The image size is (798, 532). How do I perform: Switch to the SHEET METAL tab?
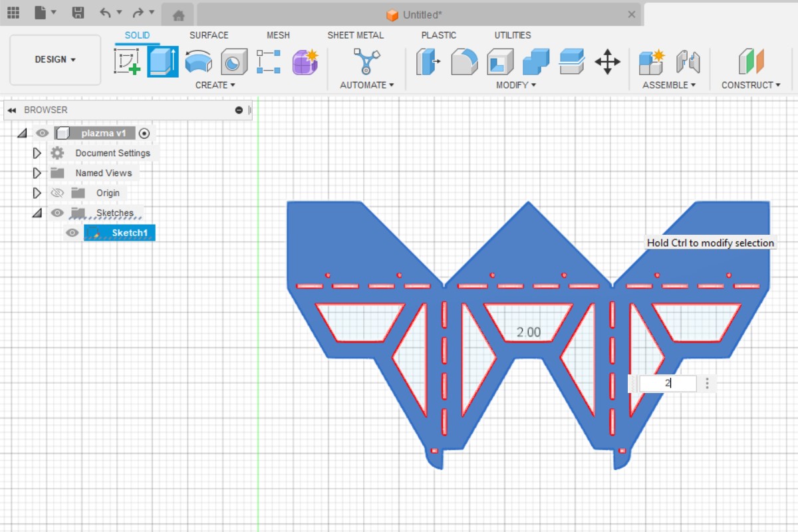coord(355,35)
